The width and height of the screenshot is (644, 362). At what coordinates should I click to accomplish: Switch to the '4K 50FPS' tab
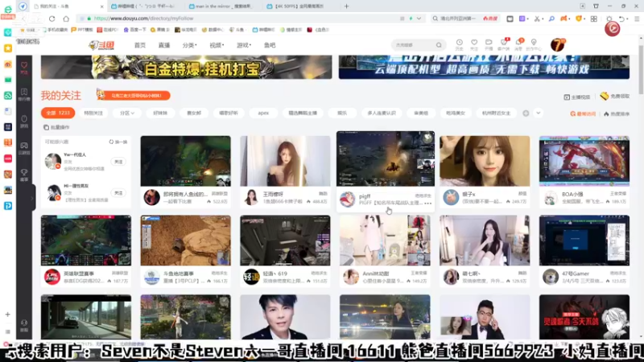point(298,6)
